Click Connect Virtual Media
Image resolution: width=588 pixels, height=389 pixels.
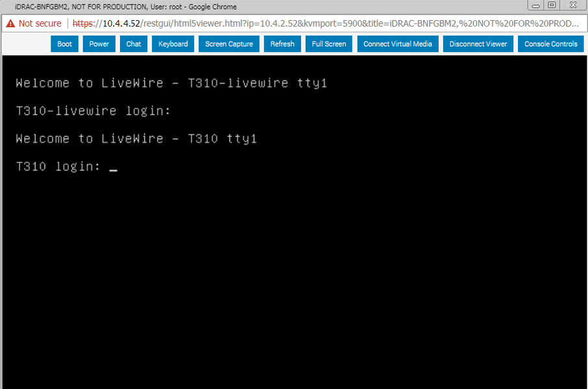tap(397, 44)
